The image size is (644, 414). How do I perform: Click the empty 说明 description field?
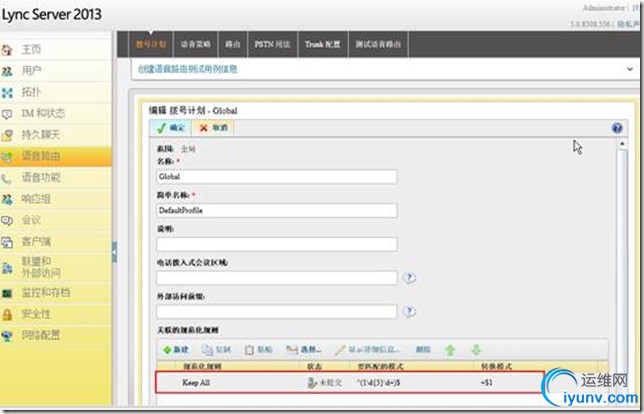(276, 244)
